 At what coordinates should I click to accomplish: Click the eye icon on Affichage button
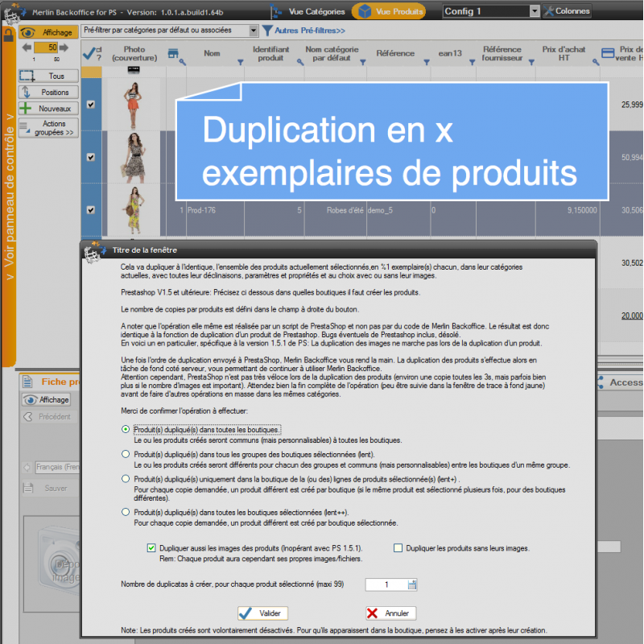pyautogui.click(x=27, y=33)
